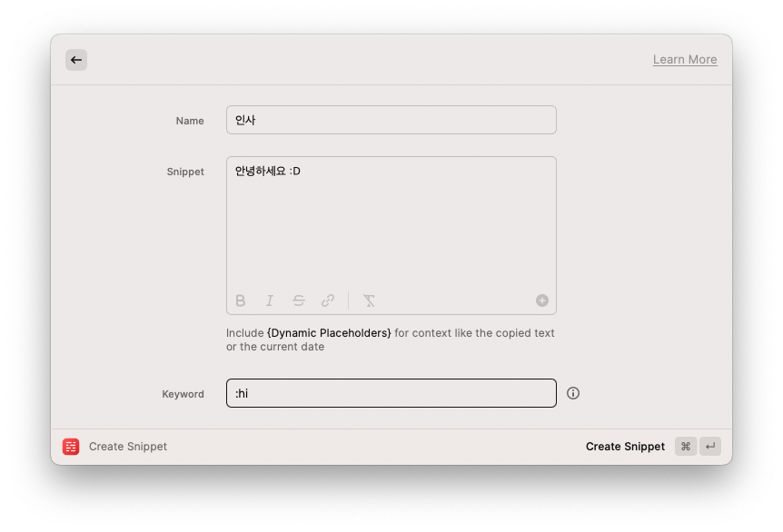The image size is (783, 532).
Task: Click the Keyword input field
Action: click(391, 393)
